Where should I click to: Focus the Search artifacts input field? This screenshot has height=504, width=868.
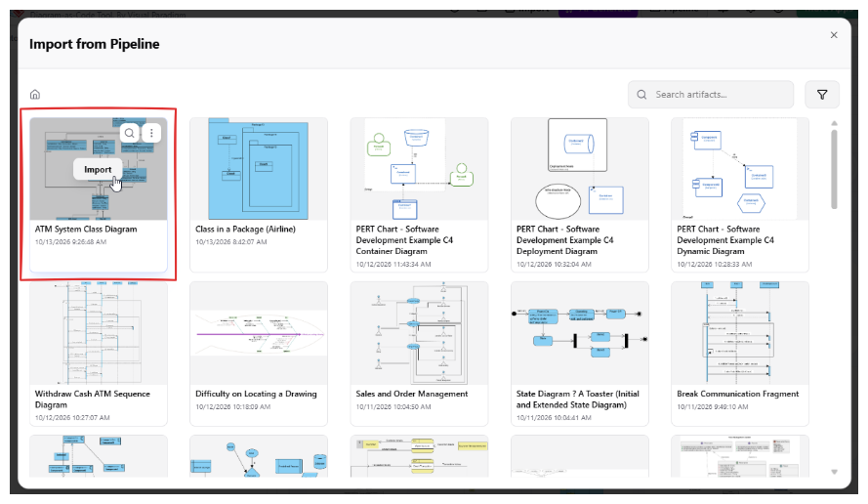coord(711,95)
